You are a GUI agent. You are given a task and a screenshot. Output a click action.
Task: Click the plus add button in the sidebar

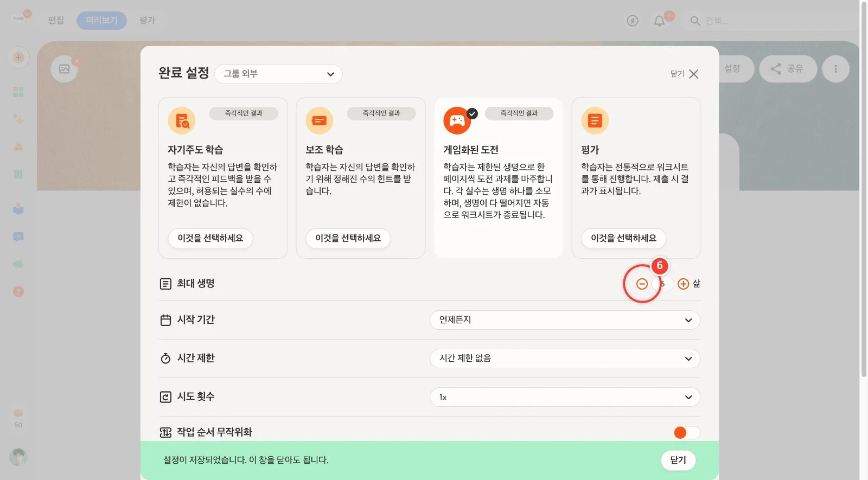click(18, 57)
